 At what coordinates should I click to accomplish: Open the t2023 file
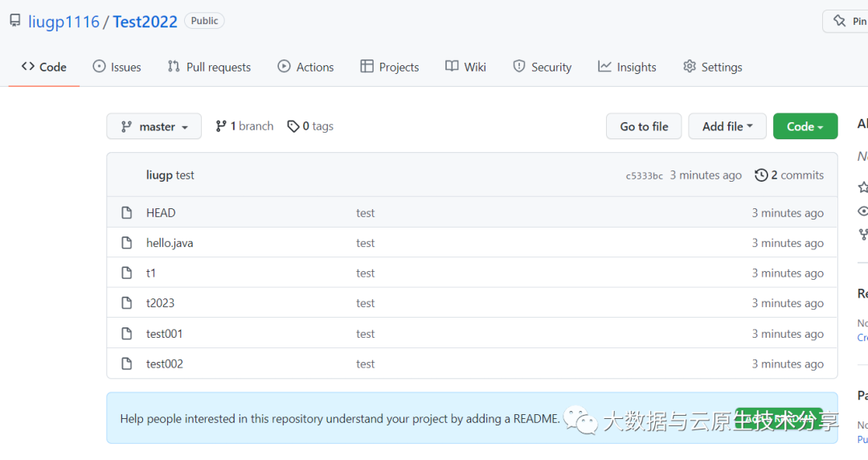pyautogui.click(x=160, y=303)
